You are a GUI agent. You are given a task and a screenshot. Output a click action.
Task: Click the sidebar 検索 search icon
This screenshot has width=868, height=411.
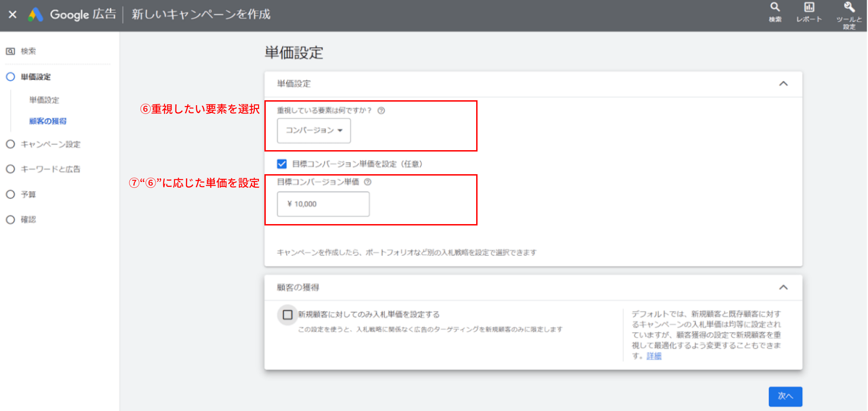coord(10,51)
